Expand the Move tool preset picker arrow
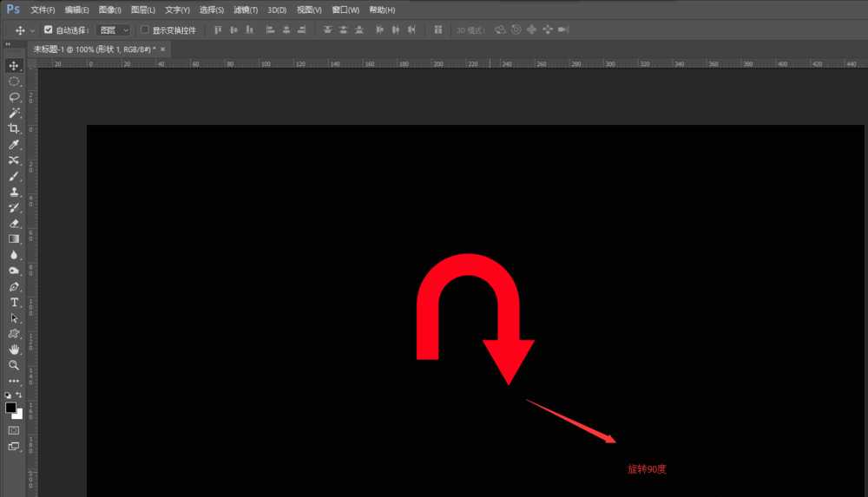Viewport: 868px width, 497px height. click(33, 30)
